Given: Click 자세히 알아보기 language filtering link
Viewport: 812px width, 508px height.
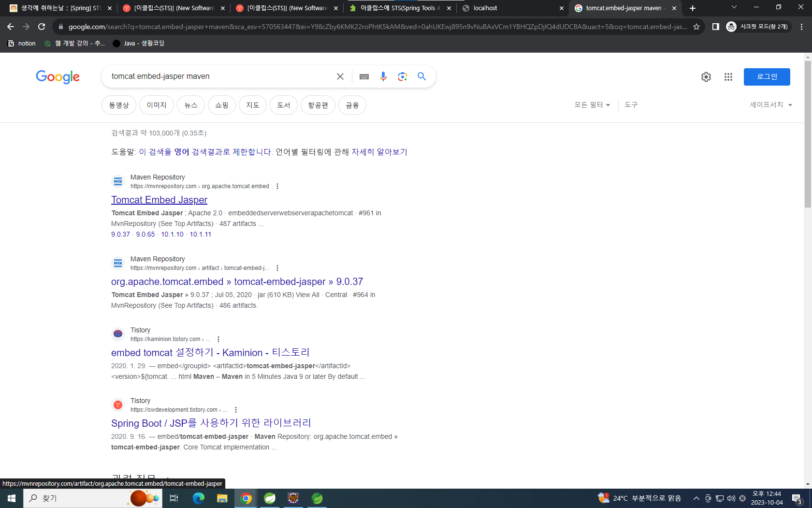Looking at the screenshot, I should click(x=379, y=152).
